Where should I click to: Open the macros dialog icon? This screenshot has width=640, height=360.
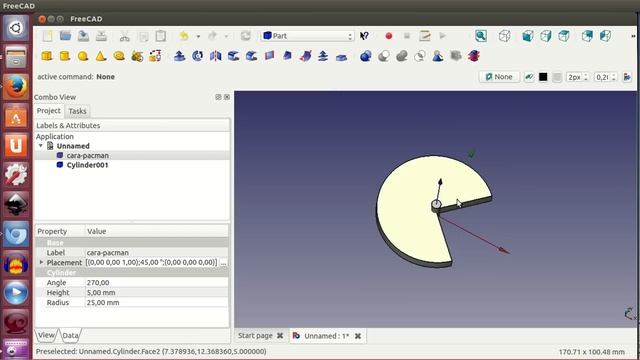tap(424, 36)
